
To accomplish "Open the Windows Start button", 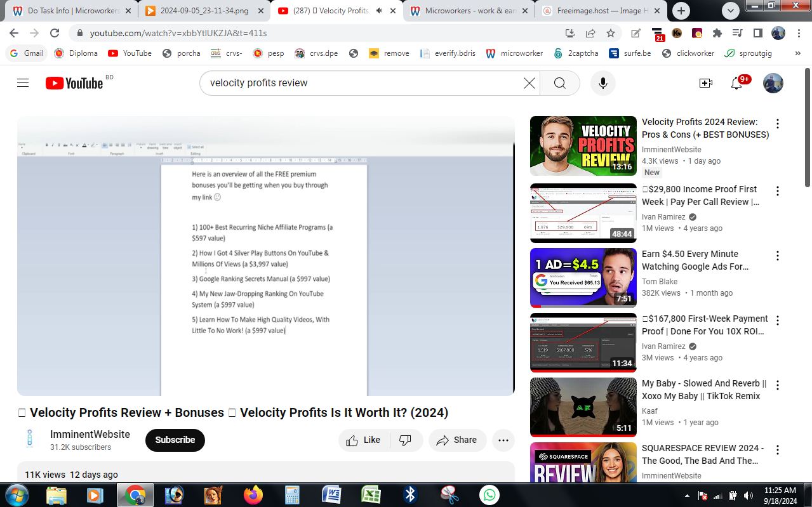I will [x=17, y=494].
